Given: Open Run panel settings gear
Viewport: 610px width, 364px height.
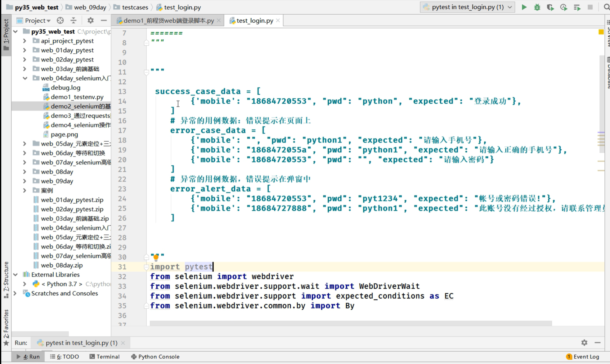Looking at the screenshot, I should [584, 343].
